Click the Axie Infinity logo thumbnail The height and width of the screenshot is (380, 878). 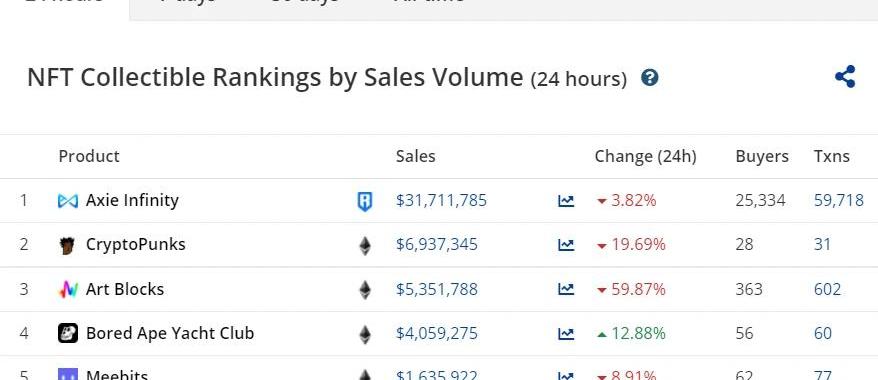tap(68, 200)
